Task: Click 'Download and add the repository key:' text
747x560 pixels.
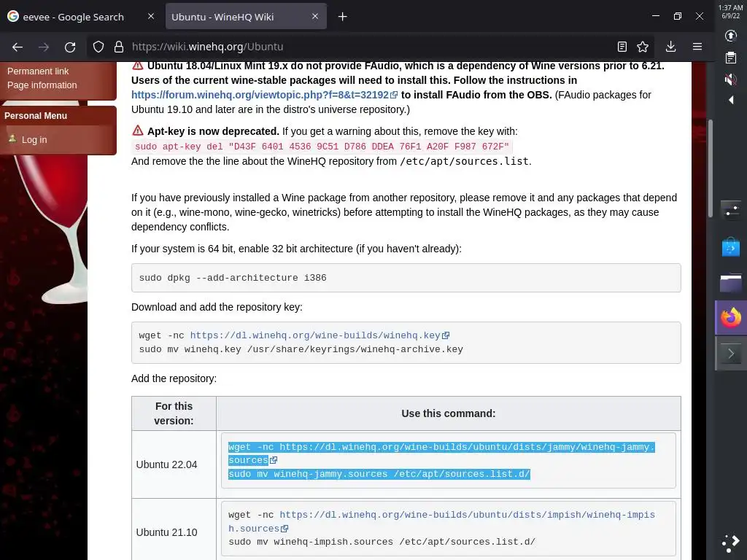Action: coord(217,307)
